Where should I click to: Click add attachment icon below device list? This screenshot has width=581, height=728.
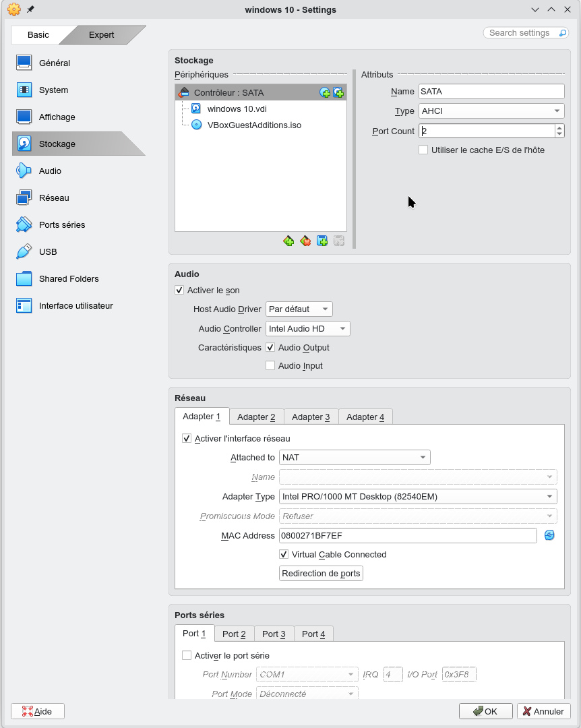tap(322, 241)
